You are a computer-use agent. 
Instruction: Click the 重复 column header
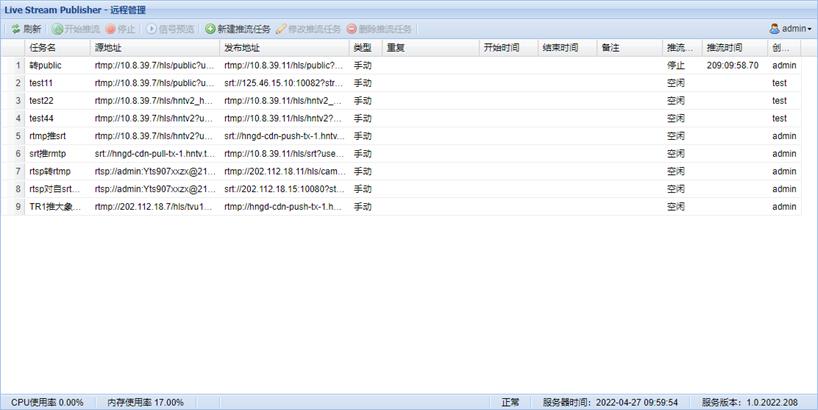pyautogui.click(x=430, y=47)
